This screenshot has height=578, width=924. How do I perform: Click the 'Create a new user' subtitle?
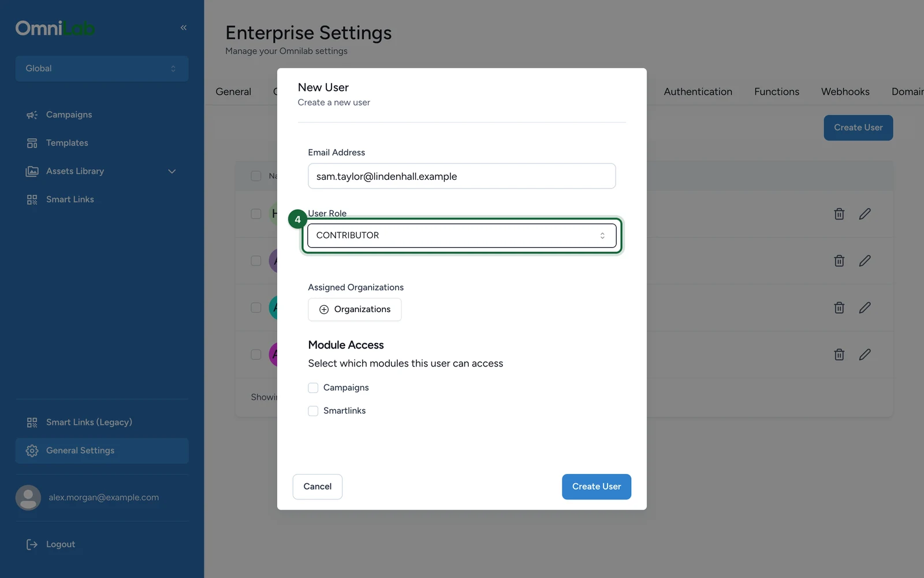click(x=334, y=102)
